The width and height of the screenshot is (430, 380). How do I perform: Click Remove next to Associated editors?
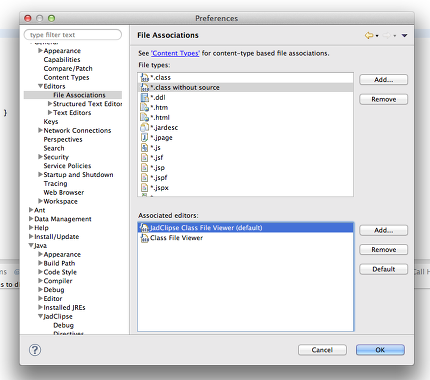[x=383, y=250]
